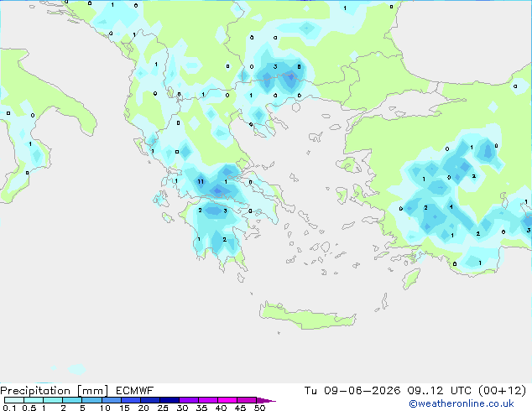Pick the 40–45 mm magenta legend swatch

point(227,400)
